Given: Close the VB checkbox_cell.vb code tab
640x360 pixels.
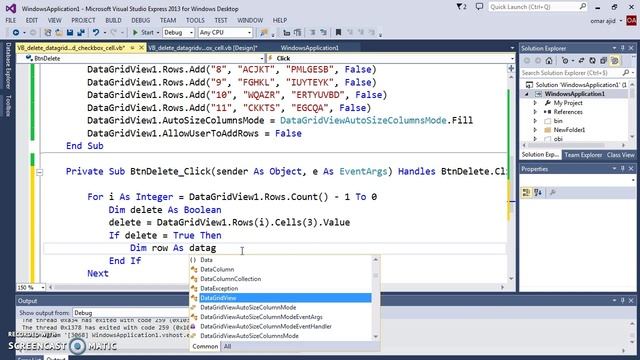Looking at the screenshot, I should pos(141,48).
